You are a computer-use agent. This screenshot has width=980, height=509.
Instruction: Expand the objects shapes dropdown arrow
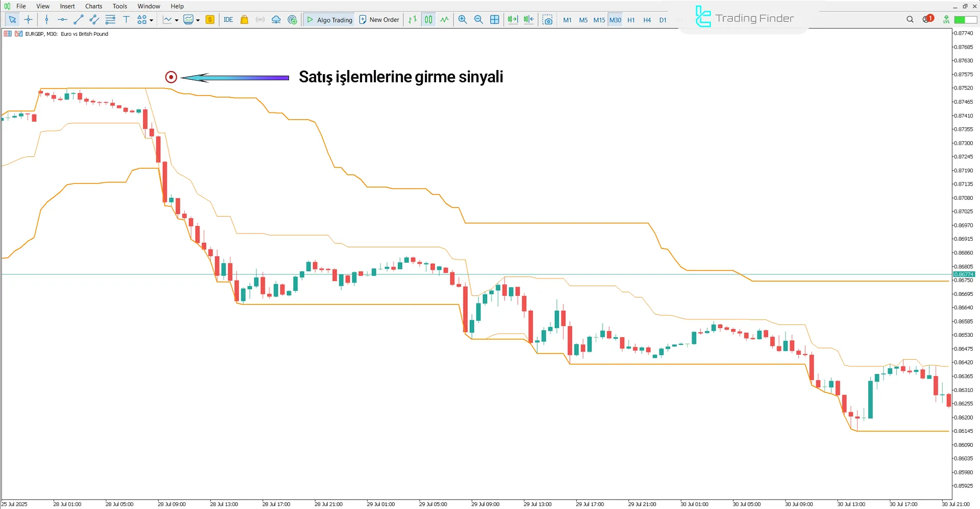(151, 20)
